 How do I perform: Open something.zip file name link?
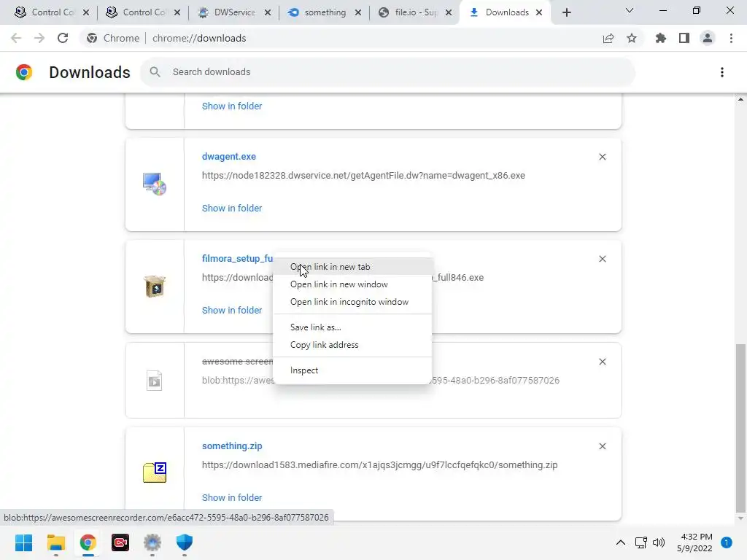[232, 446]
